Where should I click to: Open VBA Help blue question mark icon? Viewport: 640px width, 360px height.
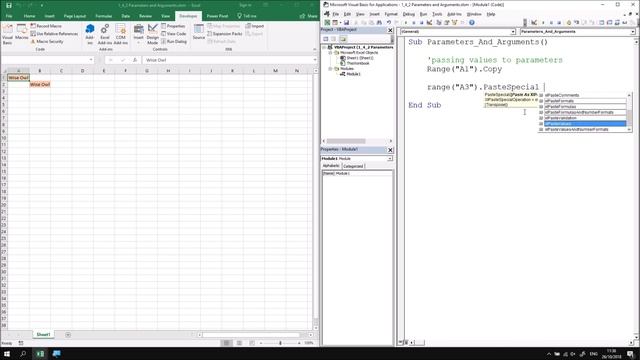click(x=471, y=23)
